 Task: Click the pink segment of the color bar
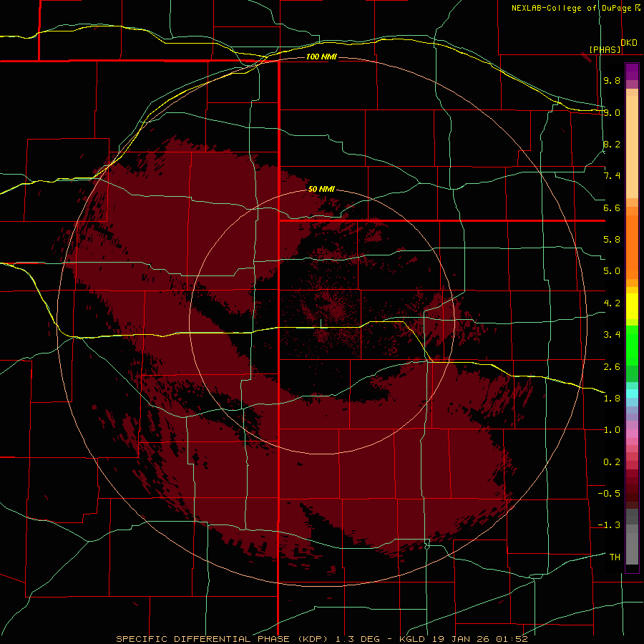632,434
